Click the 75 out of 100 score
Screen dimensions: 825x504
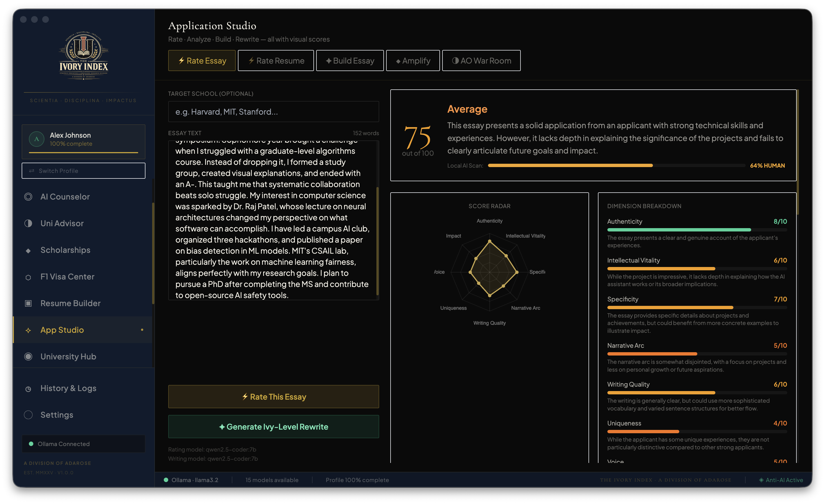[x=417, y=140]
